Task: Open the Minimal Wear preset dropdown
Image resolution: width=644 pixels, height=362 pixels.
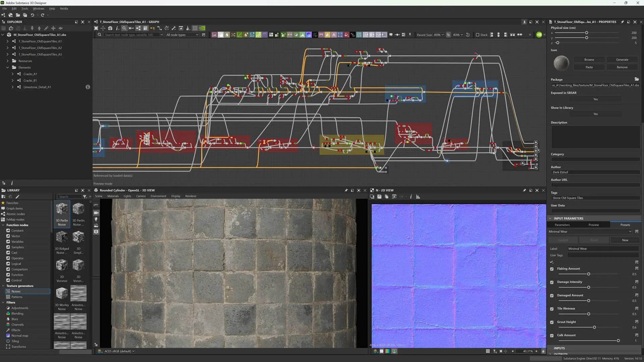Action: (590, 232)
